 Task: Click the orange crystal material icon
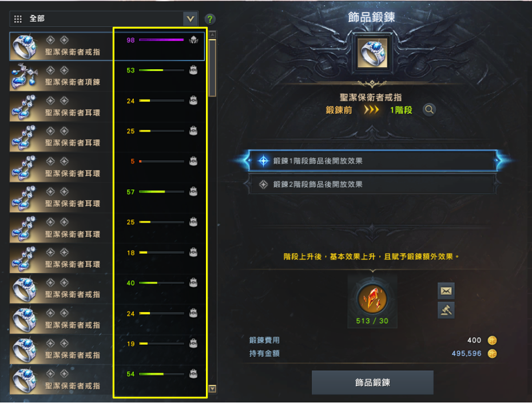point(372,299)
